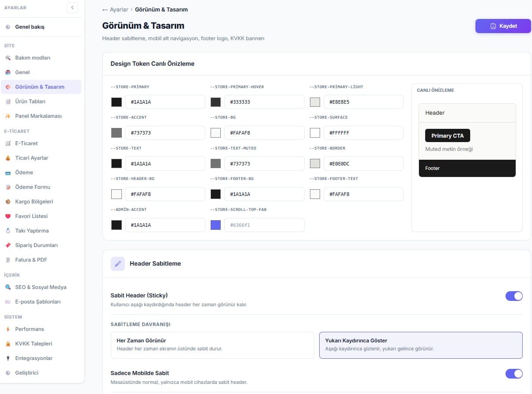Screen dimensions: 532x394
Task: Click the --store-border color swatch
Action: click(x=315, y=164)
